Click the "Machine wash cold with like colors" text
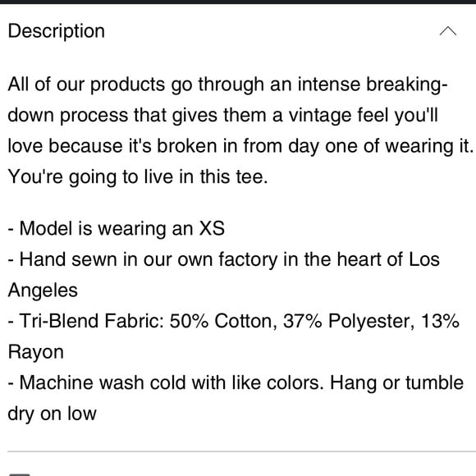The image size is (476, 476). point(171,382)
